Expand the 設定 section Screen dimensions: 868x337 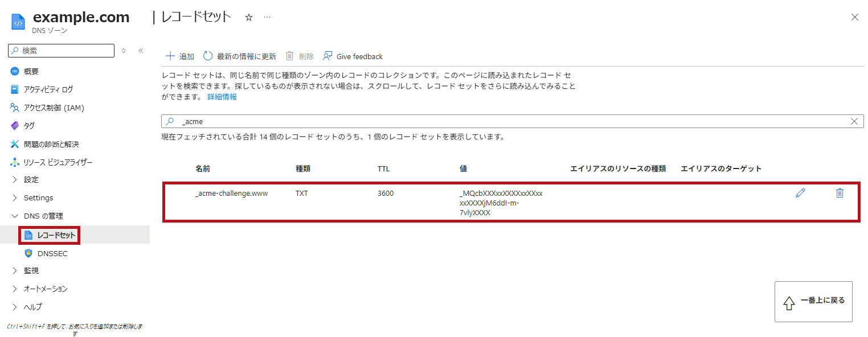(x=31, y=180)
